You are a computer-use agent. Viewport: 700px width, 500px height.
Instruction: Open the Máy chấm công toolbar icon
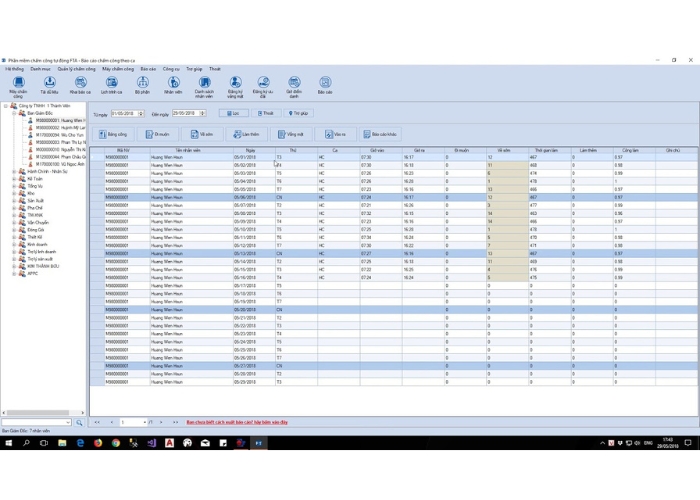tap(18, 84)
